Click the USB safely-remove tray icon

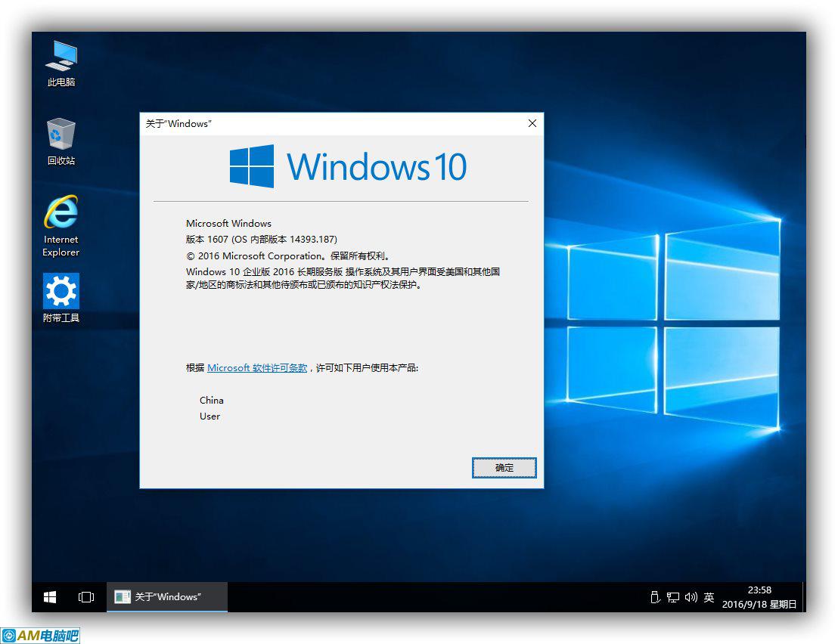pyautogui.click(x=655, y=597)
